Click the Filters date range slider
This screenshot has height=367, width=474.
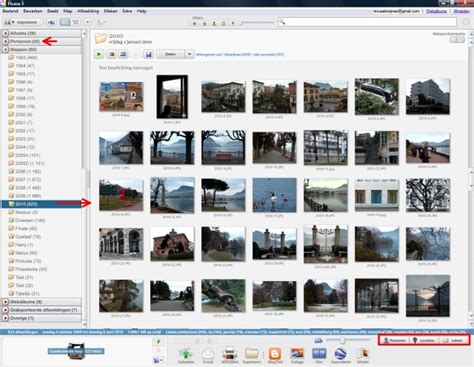[258, 23]
